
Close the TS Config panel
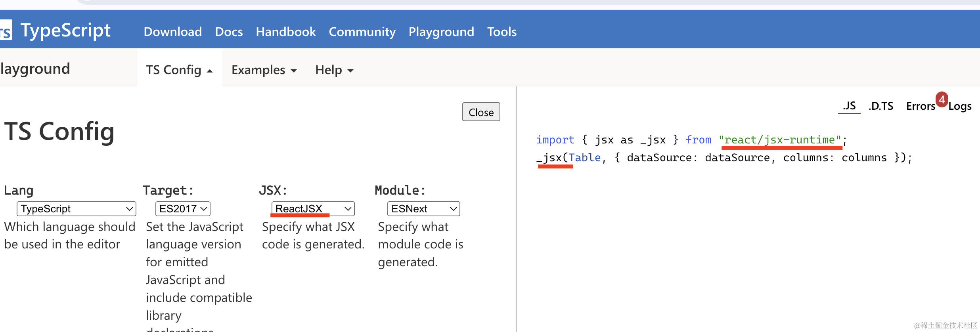click(x=481, y=112)
